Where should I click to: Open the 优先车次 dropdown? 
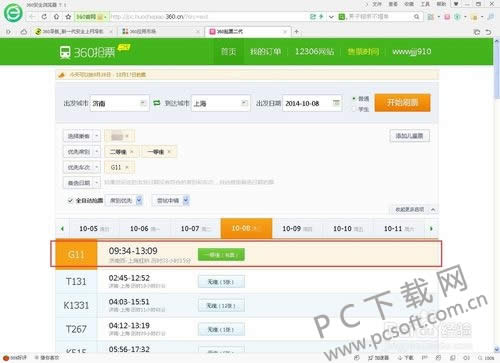(x=82, y=167)
